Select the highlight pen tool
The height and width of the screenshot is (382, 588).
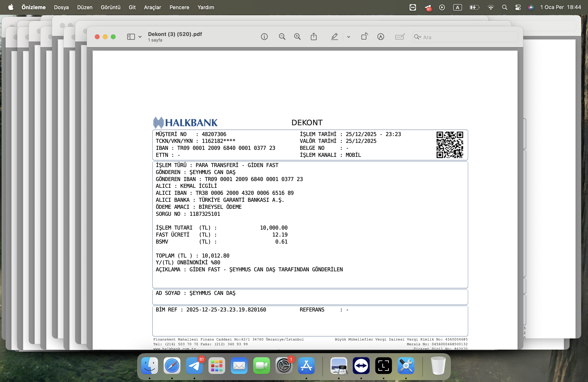(334, 37)
